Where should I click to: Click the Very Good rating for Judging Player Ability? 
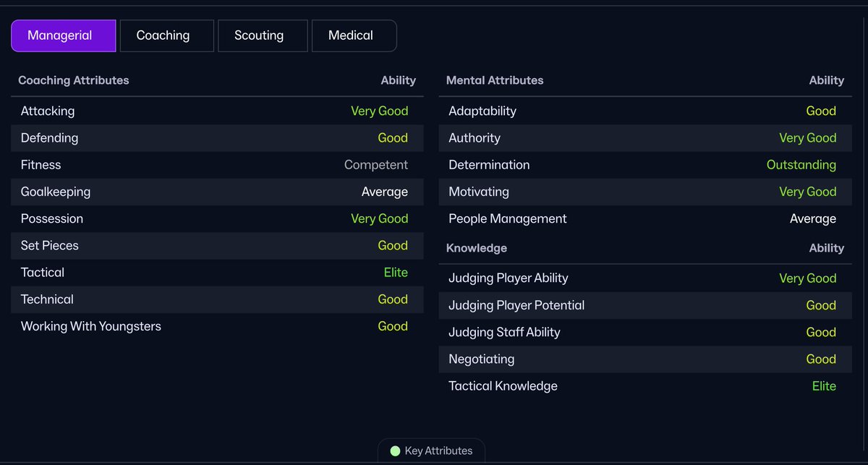[808, 278]
